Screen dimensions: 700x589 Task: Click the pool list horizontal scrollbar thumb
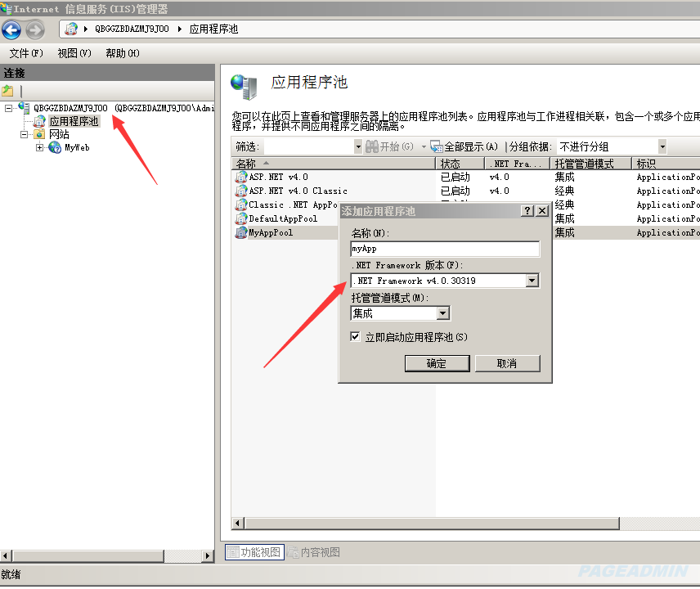pos(432,524)
